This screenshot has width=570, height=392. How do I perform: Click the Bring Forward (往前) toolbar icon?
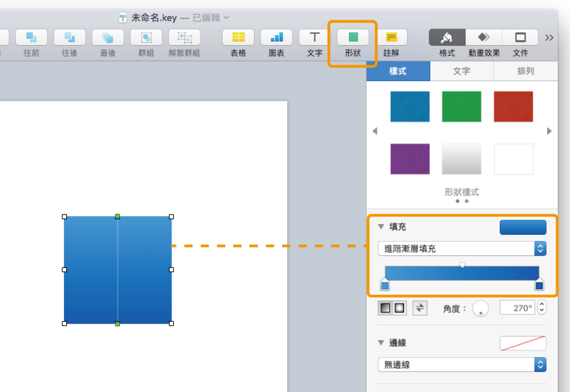click(31, 37)
